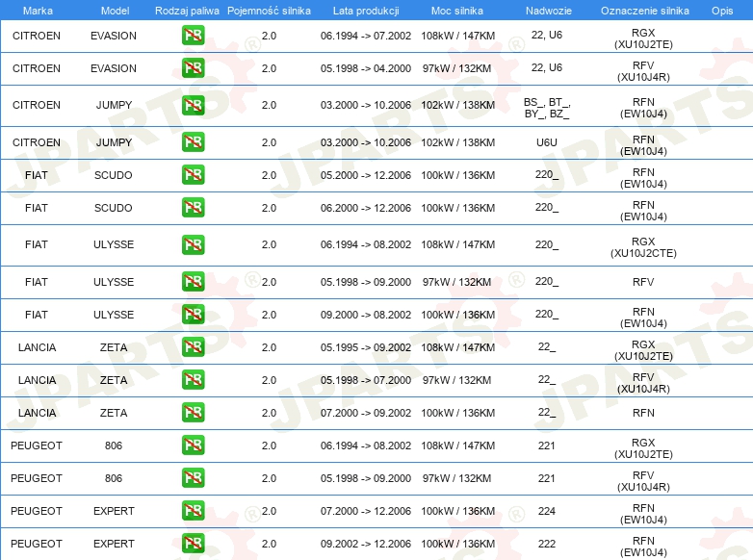
Task: Click petrol icon in Fiat Ulysse 108kW row
Action: pos(193,244)
